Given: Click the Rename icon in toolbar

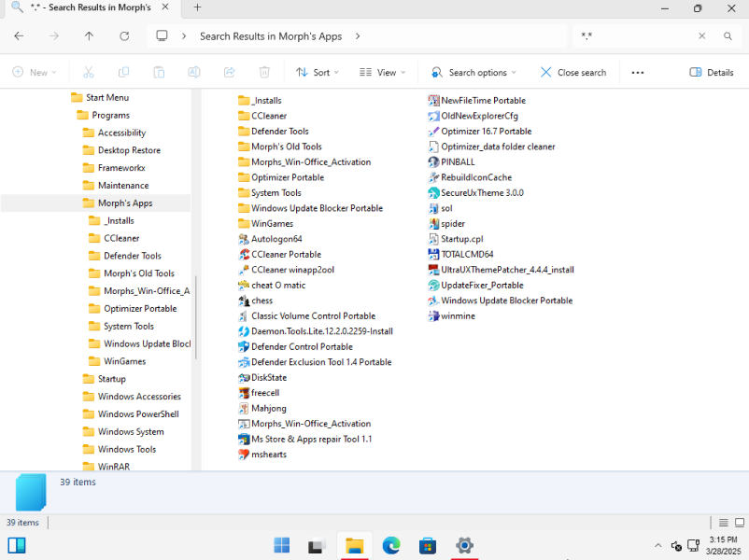Looking at the screenshot, I should (x=194, y=72).
